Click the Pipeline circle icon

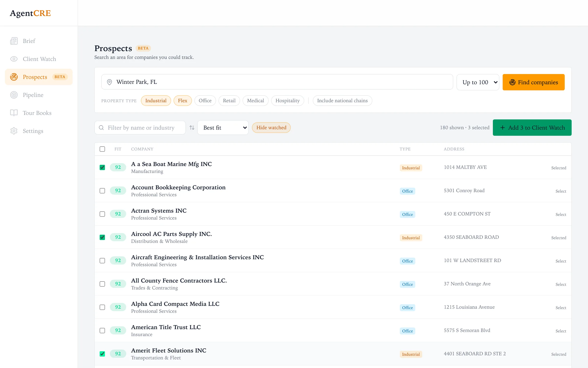tap(14, 95)
